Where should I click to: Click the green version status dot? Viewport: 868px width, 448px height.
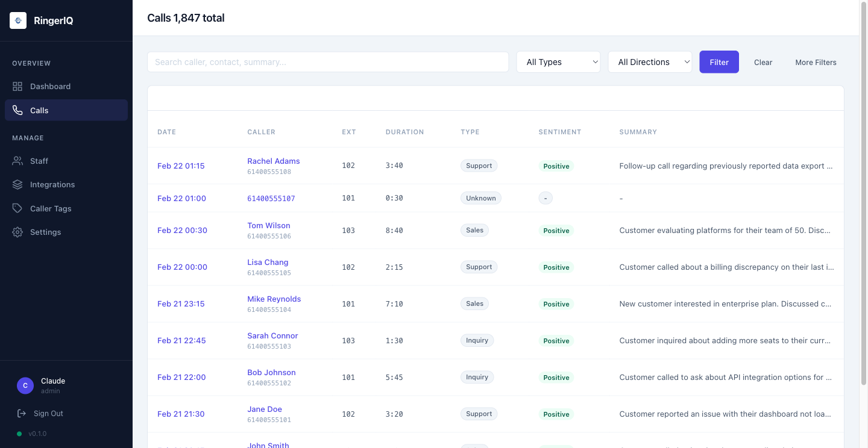tap(18, 434)
